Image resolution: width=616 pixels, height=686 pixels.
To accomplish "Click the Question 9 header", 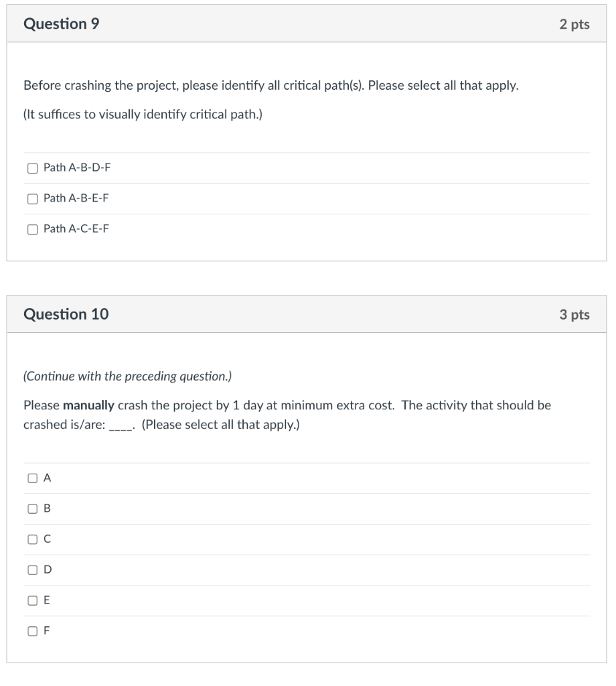I will 63,23.
